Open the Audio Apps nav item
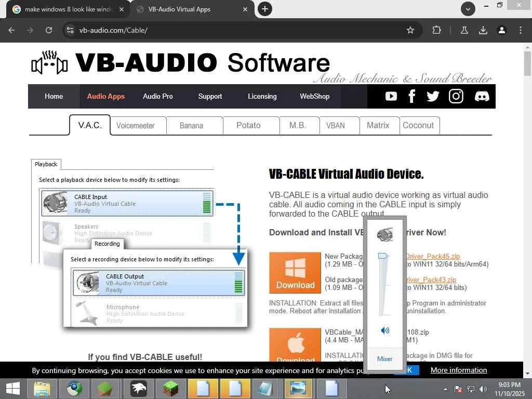Image resolution: width=532 pixels, height=399 pixels. coord(106,96)
